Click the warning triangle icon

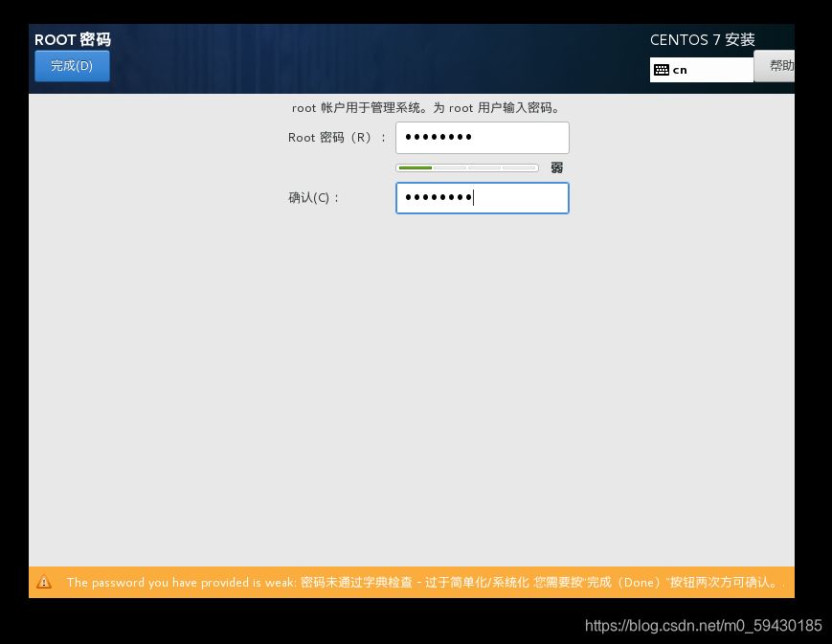(x=44, y=582)
